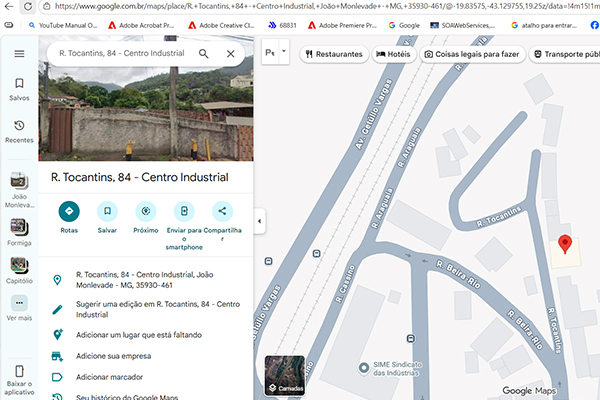
Task: Click Enviar para o smartphone icon
Action: click(x=184, y=211)
